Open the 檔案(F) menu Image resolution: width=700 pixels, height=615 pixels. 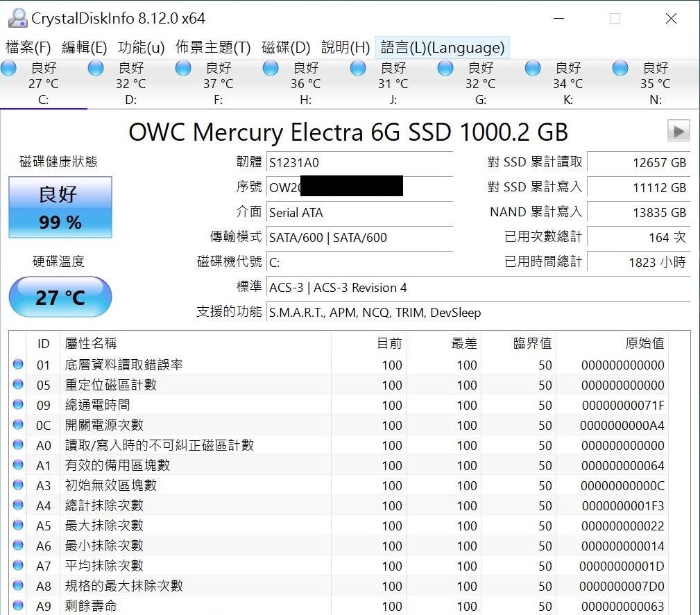coord(28,47)
